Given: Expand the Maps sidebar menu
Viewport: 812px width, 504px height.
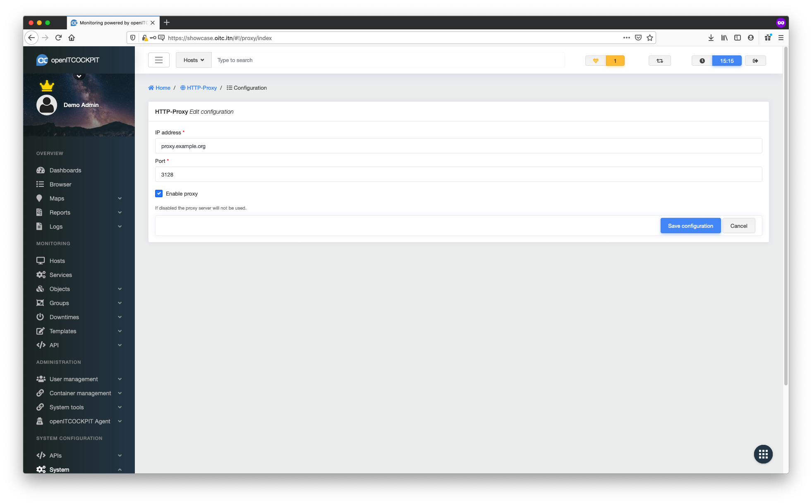Looking at the screenshot, I should point(79,198).
